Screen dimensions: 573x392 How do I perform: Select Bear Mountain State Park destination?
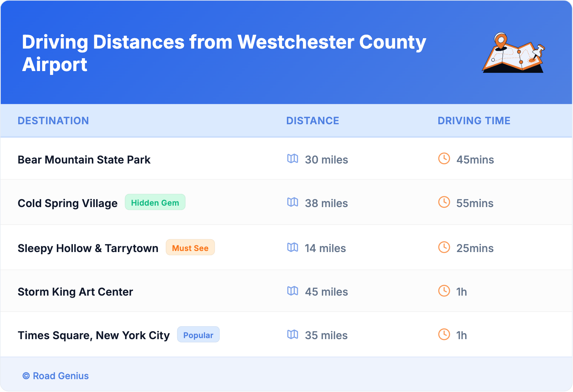click(84, 160)
